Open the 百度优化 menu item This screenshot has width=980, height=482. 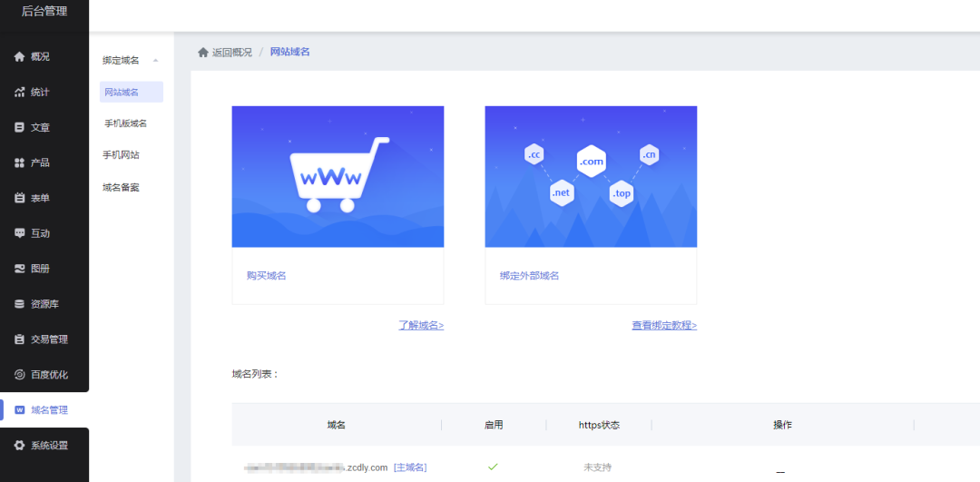click(44, 375)
